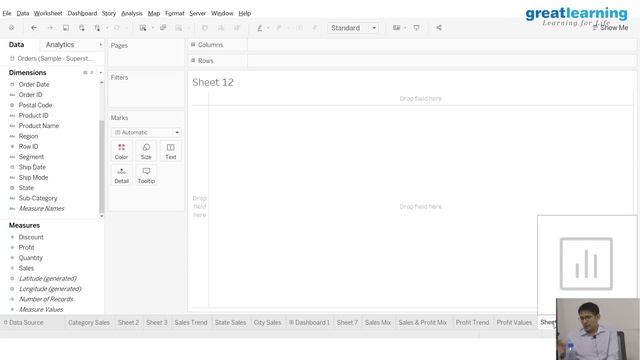Viewport: 640px width, 360px height.
Task: Open the Pause Auto Updates dropdown arrow
Action: coord(107,28)
